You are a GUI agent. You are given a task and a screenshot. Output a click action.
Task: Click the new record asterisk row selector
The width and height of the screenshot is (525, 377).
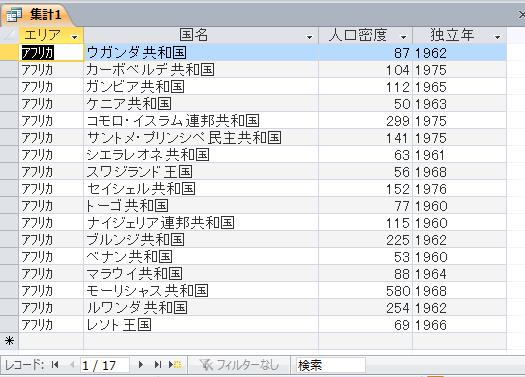coord(9,341)
